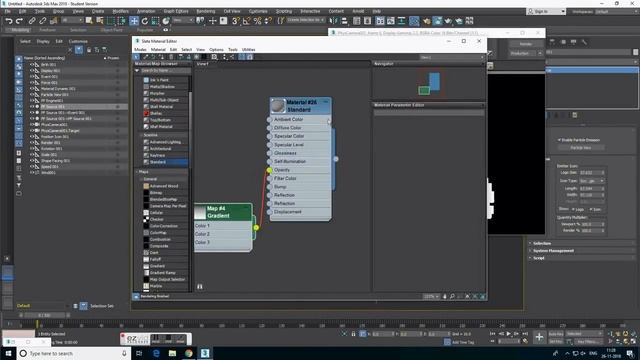Click the Opacity input socket on Material #26
Image resolution: width=640 pixels, height=360 pixels.
(269, 170)
